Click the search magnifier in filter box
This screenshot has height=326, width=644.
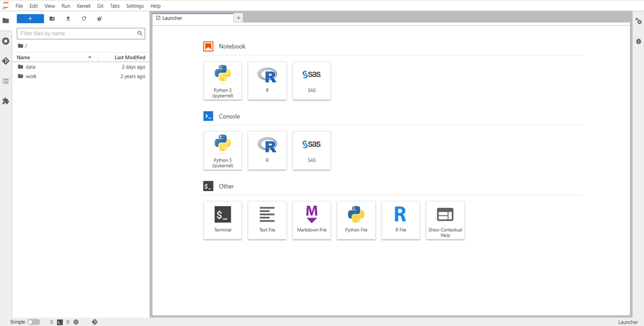140,34
